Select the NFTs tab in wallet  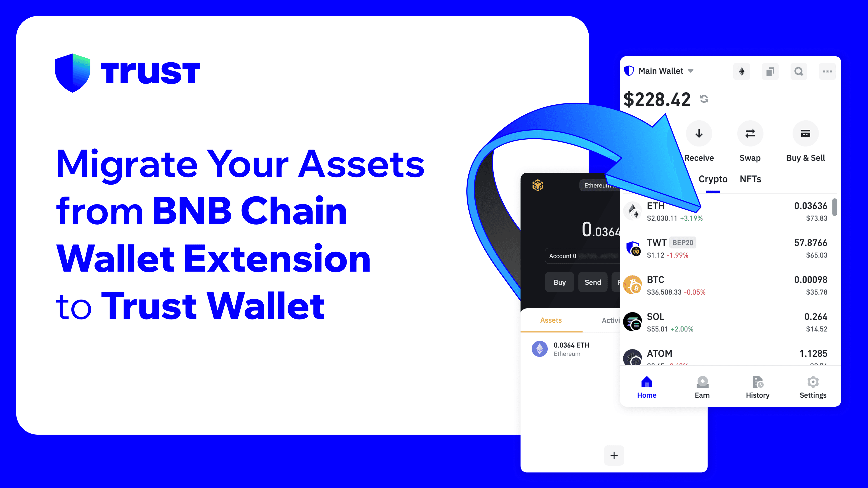750,178
